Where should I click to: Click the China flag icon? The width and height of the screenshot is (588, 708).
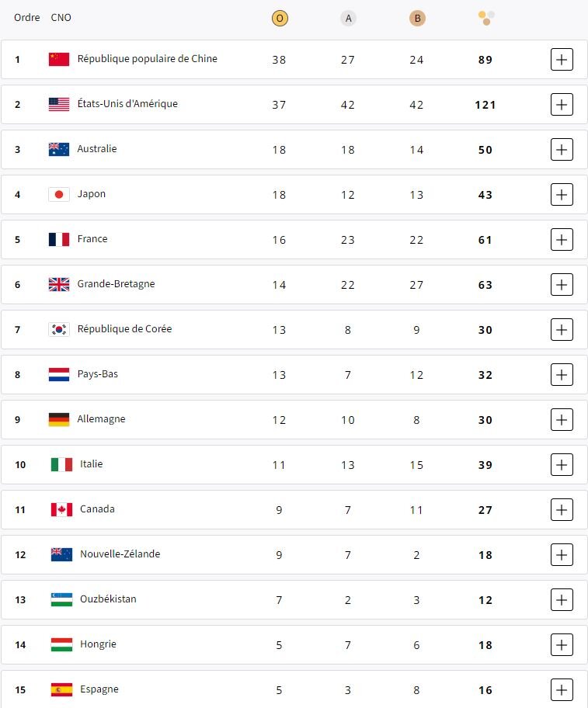coord(59,59)
